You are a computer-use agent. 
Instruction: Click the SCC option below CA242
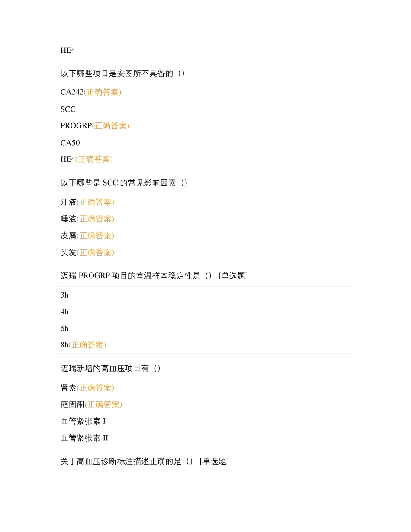(68, 109)
